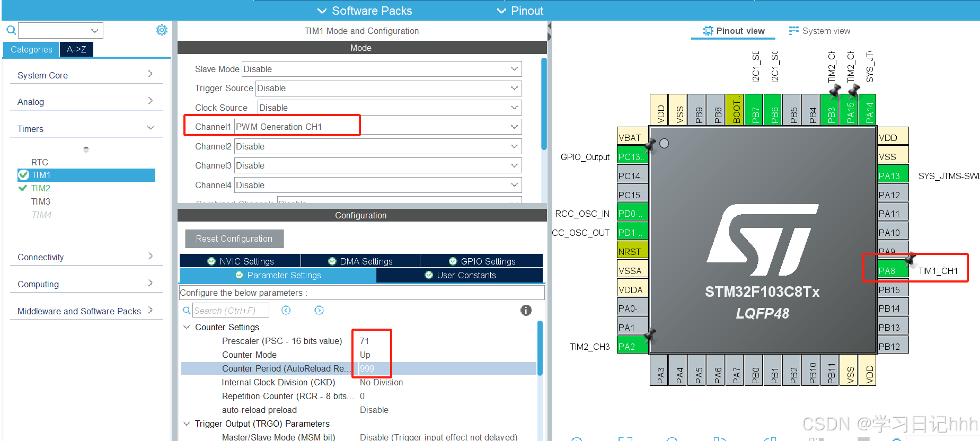Viewport: 980px width, 441px height.
Task: Select the PB6 pin on the chip
Action: click(773, 110)
